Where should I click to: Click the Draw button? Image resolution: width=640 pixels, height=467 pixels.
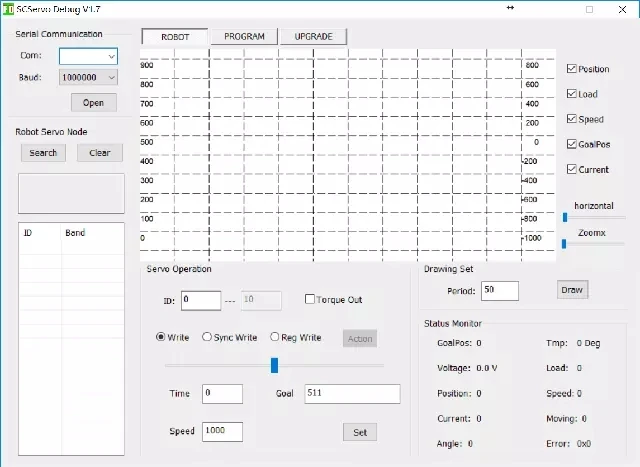coord(572,290)
